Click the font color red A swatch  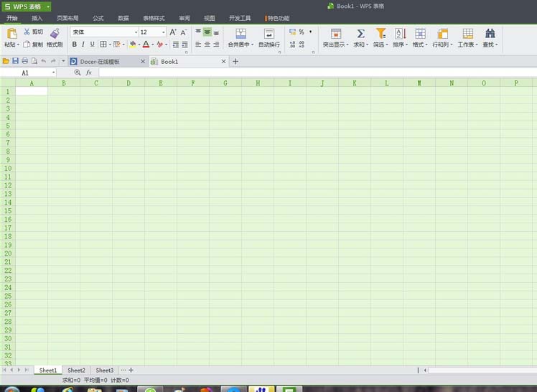click(x=146, y=45)
